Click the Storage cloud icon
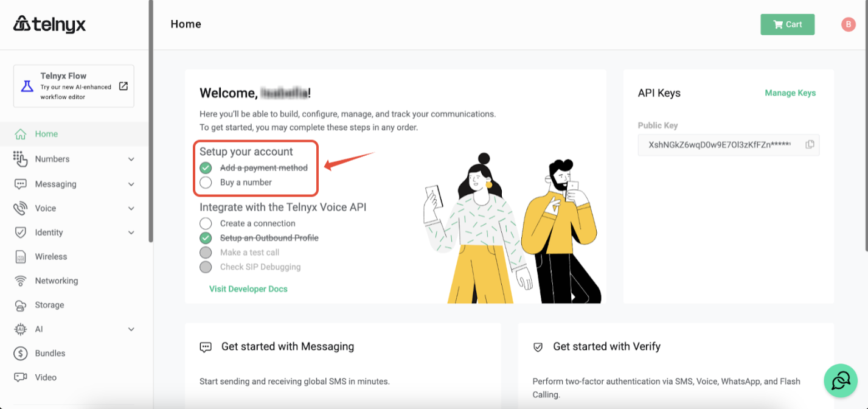The image size is (868, 409). pyautogui.click(x=21, y=305)
